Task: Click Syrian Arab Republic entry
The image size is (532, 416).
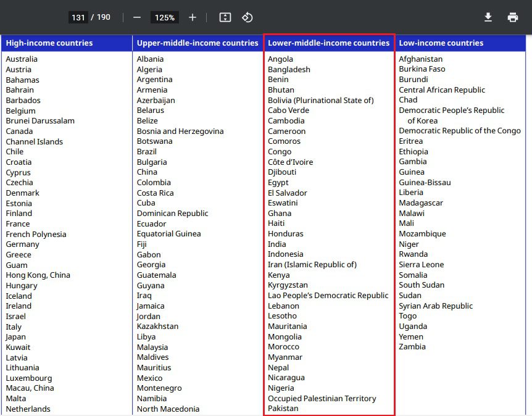Action: pos(436,306)
